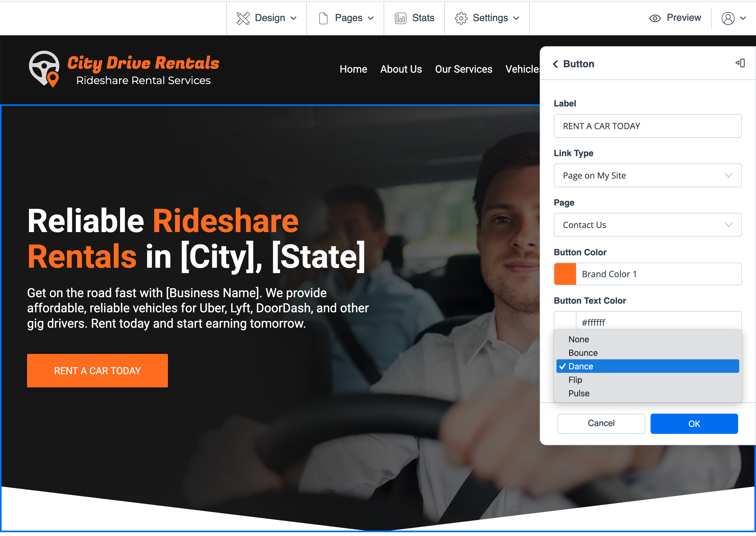
Task: Select None animation option
Action: (647, 339)
